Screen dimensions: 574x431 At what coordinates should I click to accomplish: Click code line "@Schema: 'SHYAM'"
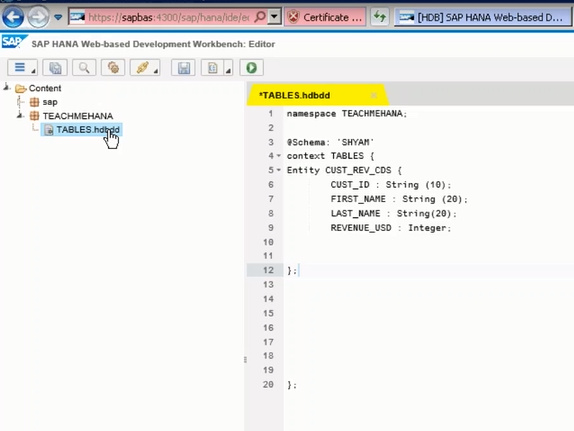coord(330,142)
